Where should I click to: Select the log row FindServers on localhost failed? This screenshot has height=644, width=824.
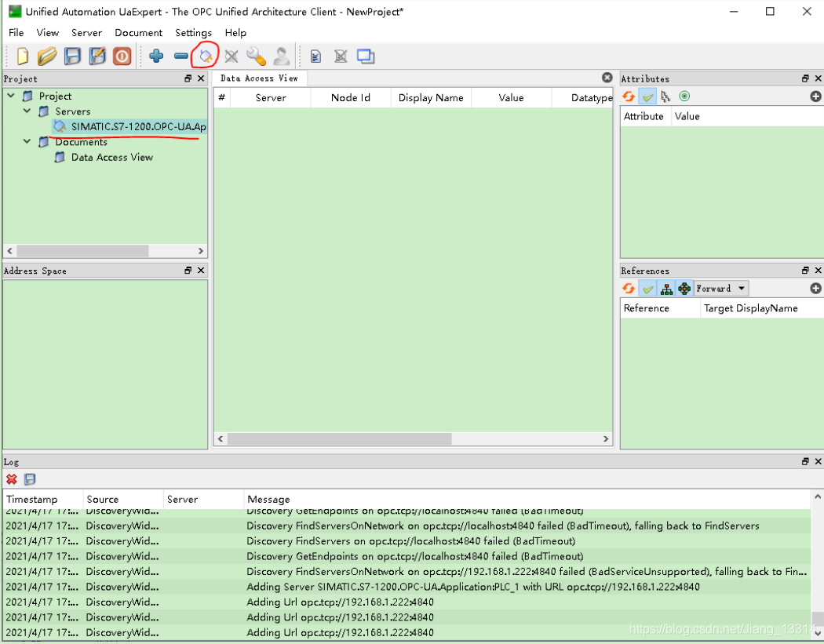408,541
